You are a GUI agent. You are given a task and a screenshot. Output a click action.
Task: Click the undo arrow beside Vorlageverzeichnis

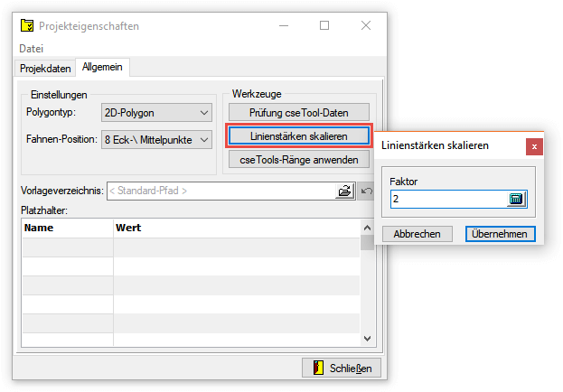tap(366, 191)
